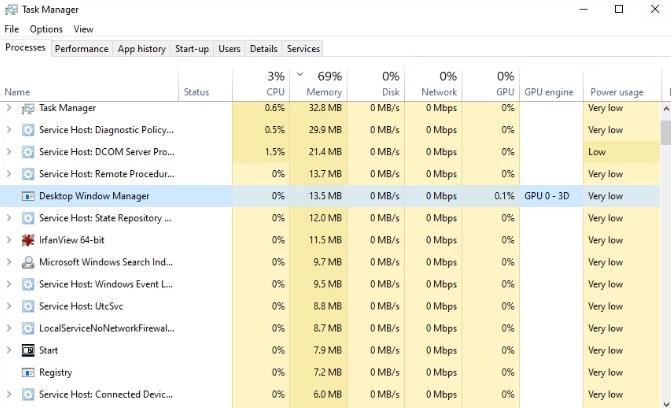Click the LocalServiceNoNetworkFirewall gear icon

click(28, 328)
